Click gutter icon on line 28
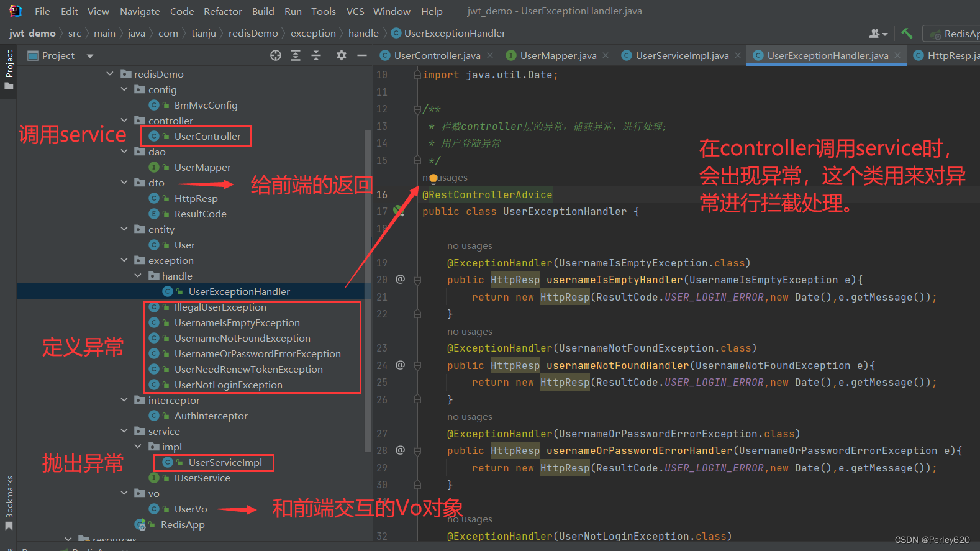Viewport: 980px width, 551px height. tap(401, 450)
